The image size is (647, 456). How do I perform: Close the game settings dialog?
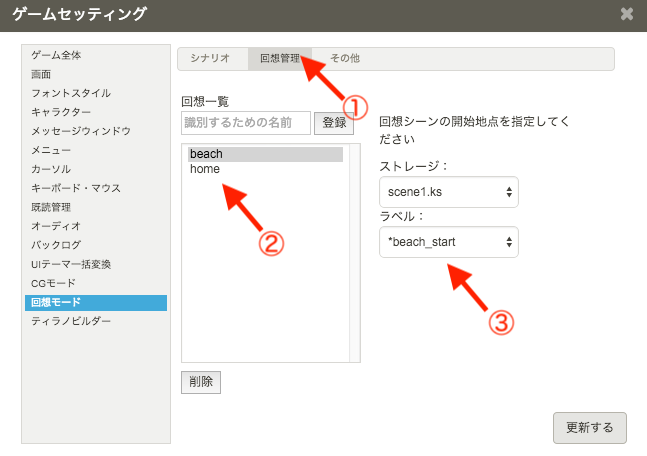coord(626,14)
